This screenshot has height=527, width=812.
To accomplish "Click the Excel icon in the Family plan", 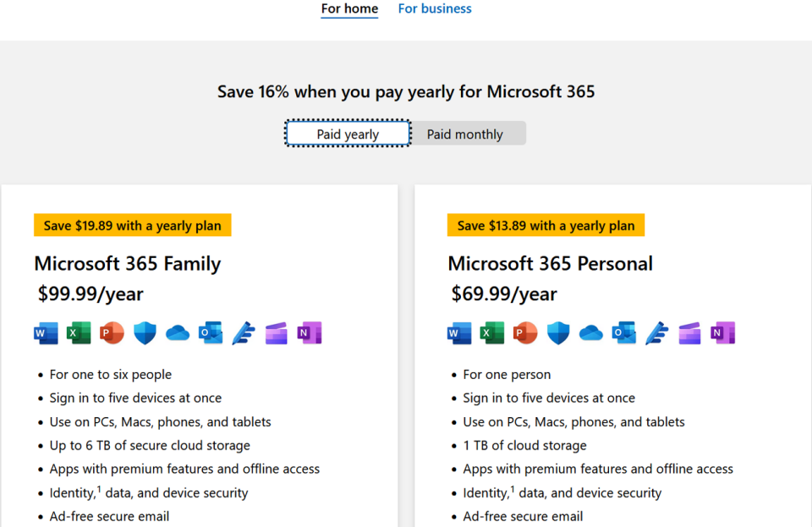I will [79, 332].
